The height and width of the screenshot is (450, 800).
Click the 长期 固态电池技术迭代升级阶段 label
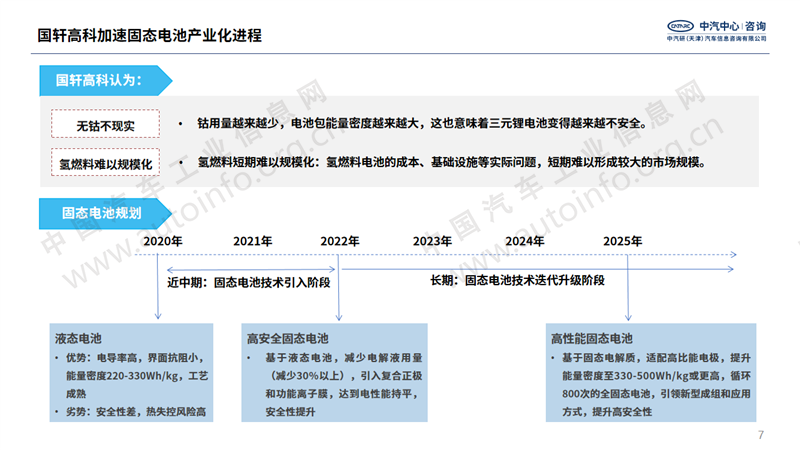pos(517,281)
